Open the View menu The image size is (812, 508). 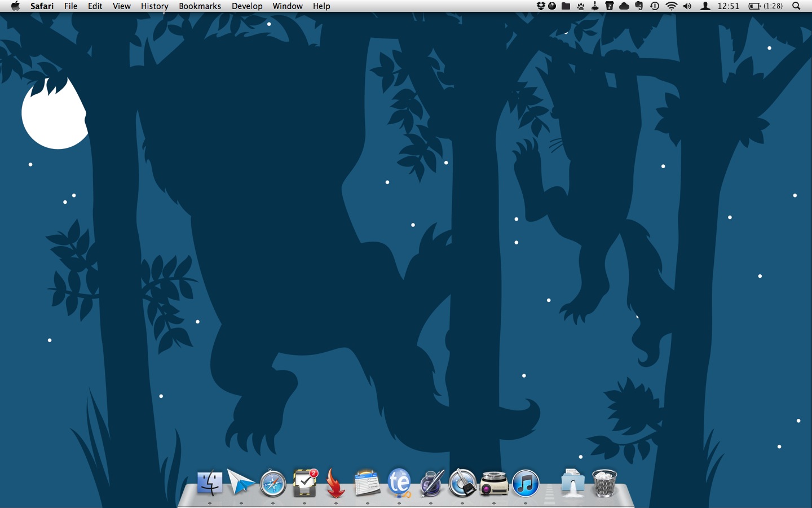click(121, 6)
